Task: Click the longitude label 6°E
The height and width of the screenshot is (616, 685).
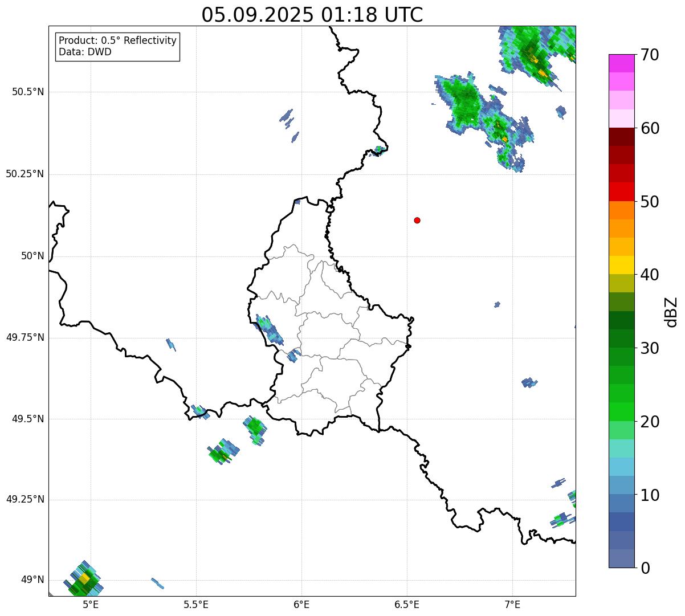Action: coord(301,604)
